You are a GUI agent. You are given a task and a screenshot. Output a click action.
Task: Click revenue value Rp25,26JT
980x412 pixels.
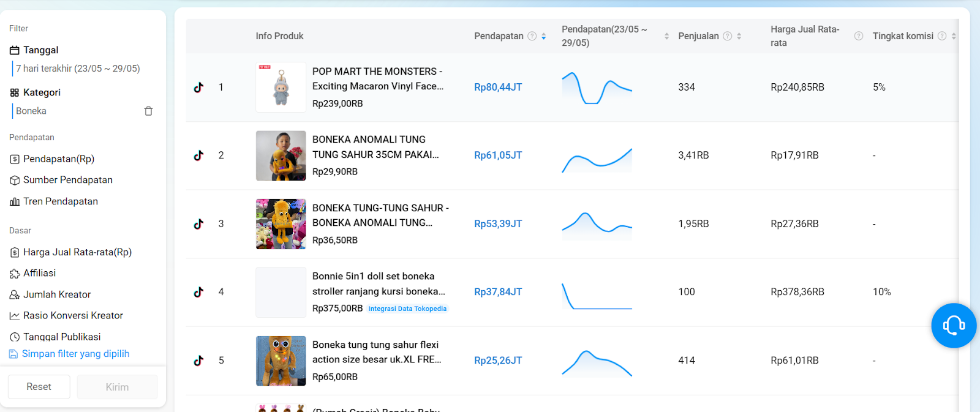(498, 361)
